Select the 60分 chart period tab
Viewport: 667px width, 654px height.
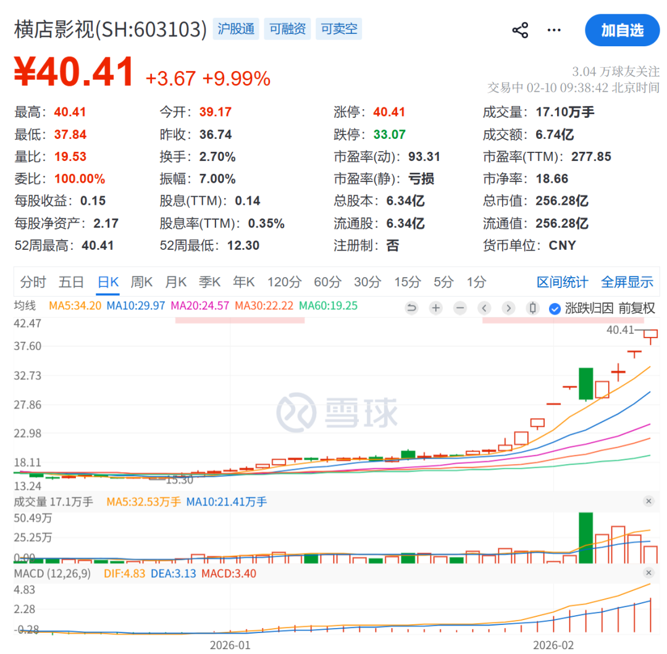(x=327, y=281)
